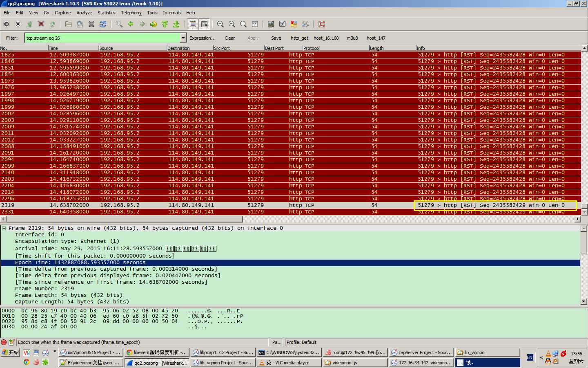Viewport: 588px width, 368px height.
Task: Apply the http_get filter button
Action: pos(299,38)
